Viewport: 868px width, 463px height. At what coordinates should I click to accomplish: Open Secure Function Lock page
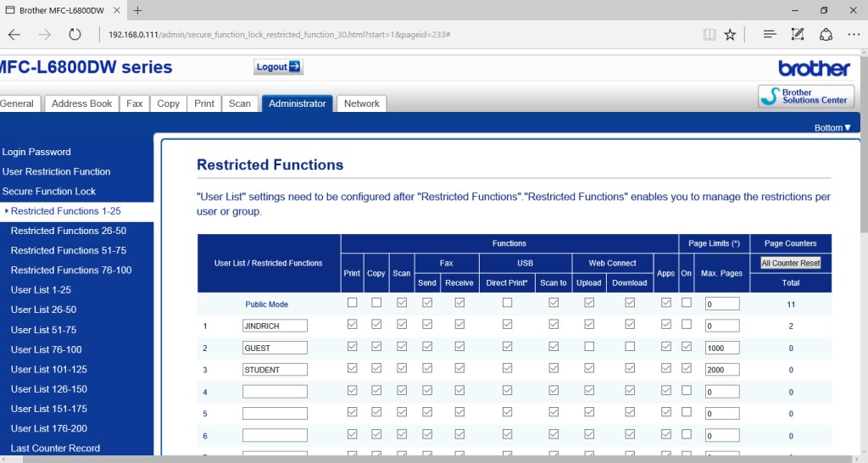click(48, 191)
